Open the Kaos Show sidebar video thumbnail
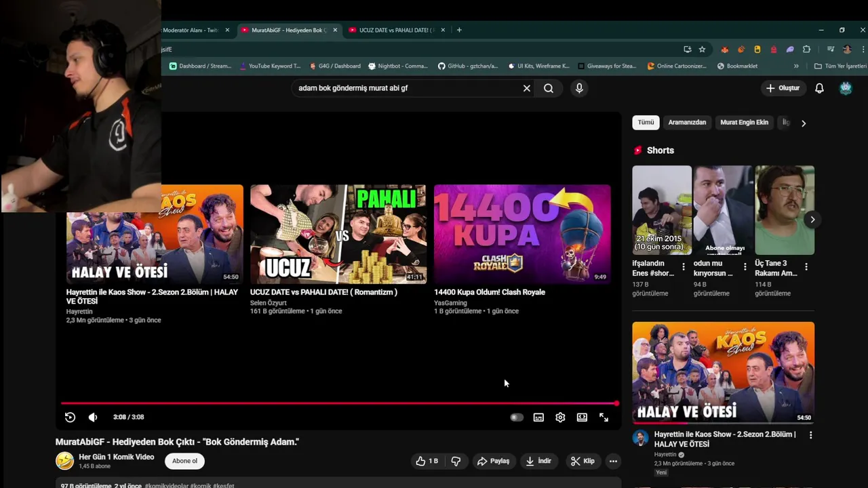The width and height of the screenshot is (868, 488). pyautogui.click(x=723, y=373)
